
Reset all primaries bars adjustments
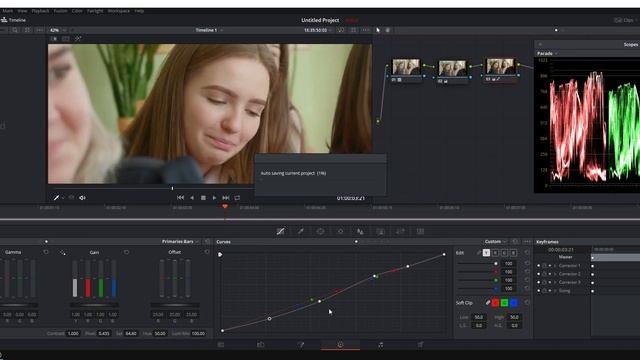[x=207, y=242]
